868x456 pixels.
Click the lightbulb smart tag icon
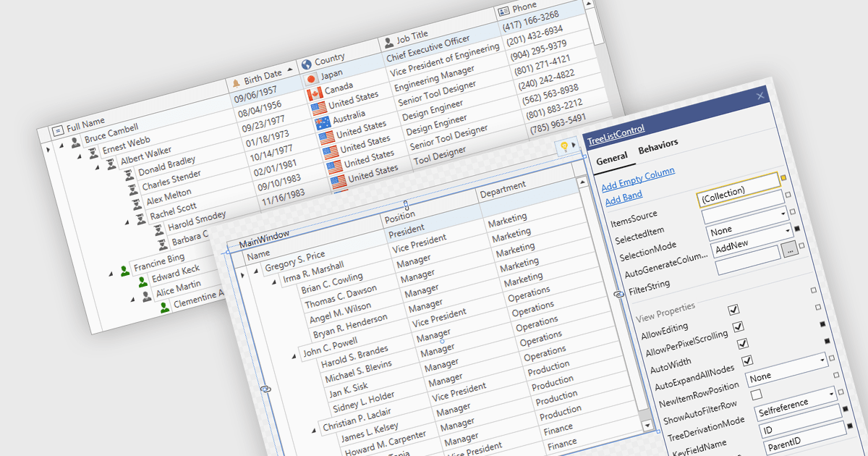[x=564, y=146]
